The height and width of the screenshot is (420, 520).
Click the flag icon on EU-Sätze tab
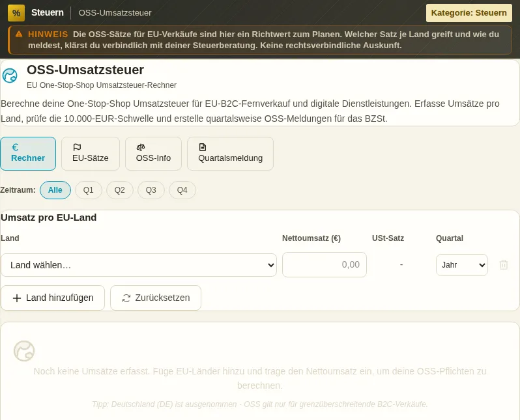pos(77,147)
